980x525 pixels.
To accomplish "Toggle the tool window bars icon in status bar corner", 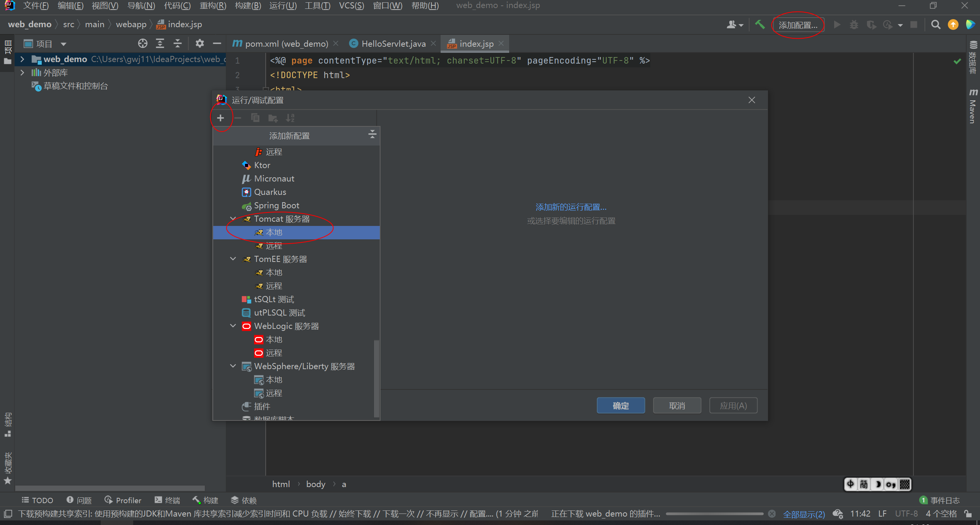I will point(8,514).
